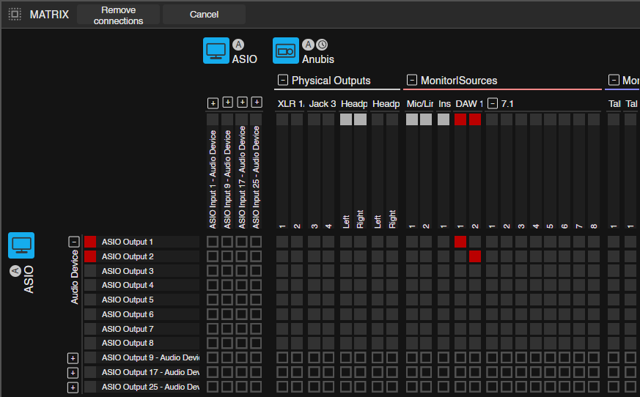Connect ASIO Output 4 to Headphone Left first

tap(346, 285)
